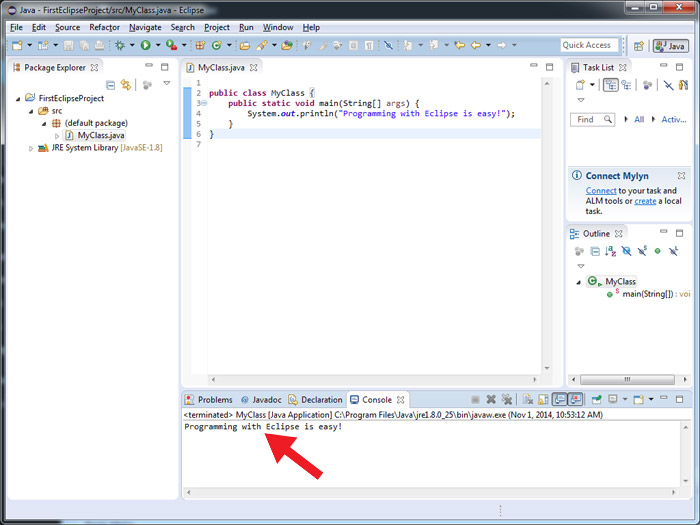Screen dimensions: 700x525
Task: Run the program with green play icon
Action: (146, 45)
